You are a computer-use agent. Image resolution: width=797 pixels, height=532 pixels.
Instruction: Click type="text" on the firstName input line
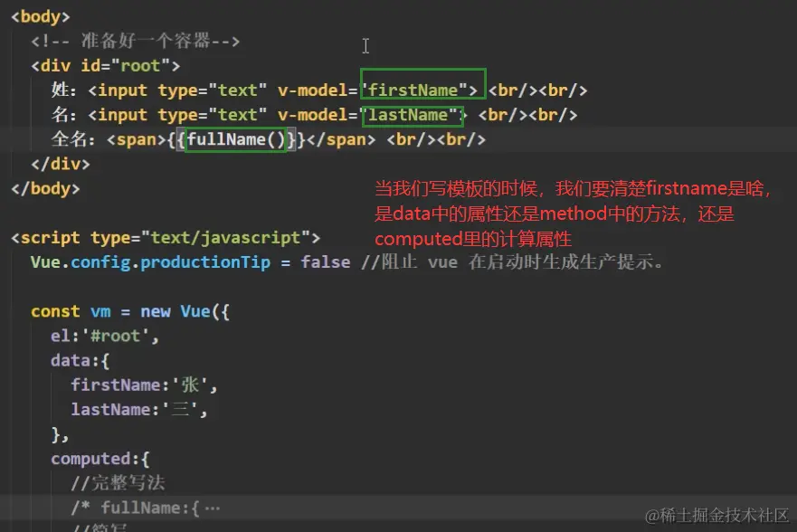(x=213, y=90)
